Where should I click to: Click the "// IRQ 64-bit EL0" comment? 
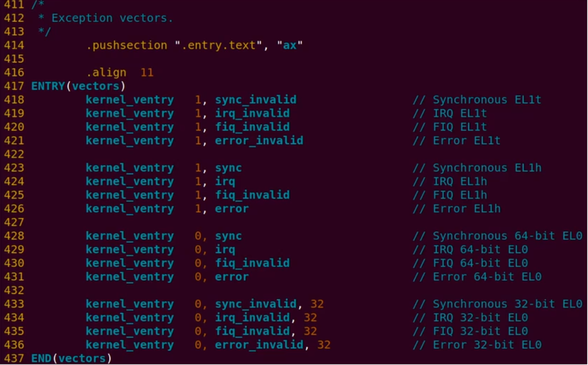[x=470, y=250]
